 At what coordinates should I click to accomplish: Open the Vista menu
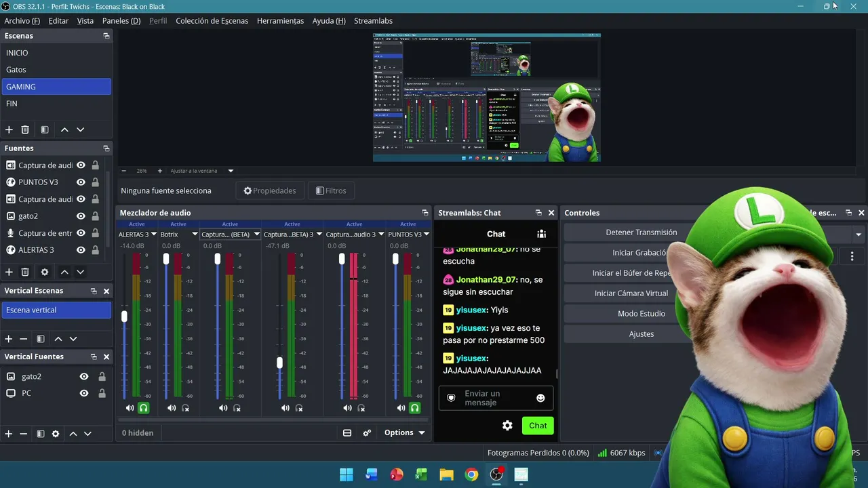point(85,21)
